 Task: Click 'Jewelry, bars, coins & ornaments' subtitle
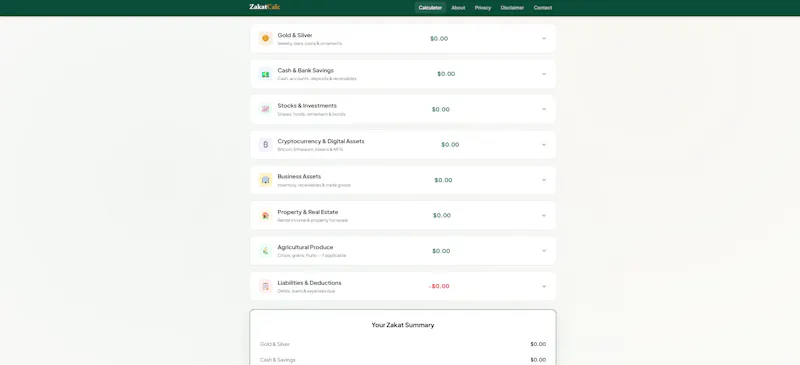coord(310,44)
